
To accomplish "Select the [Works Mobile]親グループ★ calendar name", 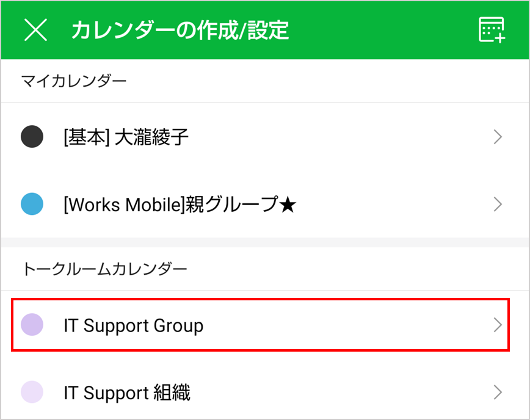I will pyautogui.click(x=171, y=205).
